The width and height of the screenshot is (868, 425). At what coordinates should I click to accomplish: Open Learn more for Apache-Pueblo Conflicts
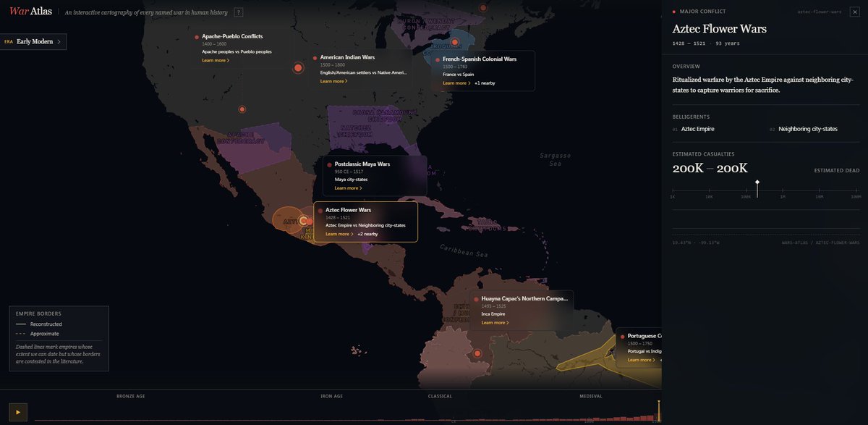point(216,61)
